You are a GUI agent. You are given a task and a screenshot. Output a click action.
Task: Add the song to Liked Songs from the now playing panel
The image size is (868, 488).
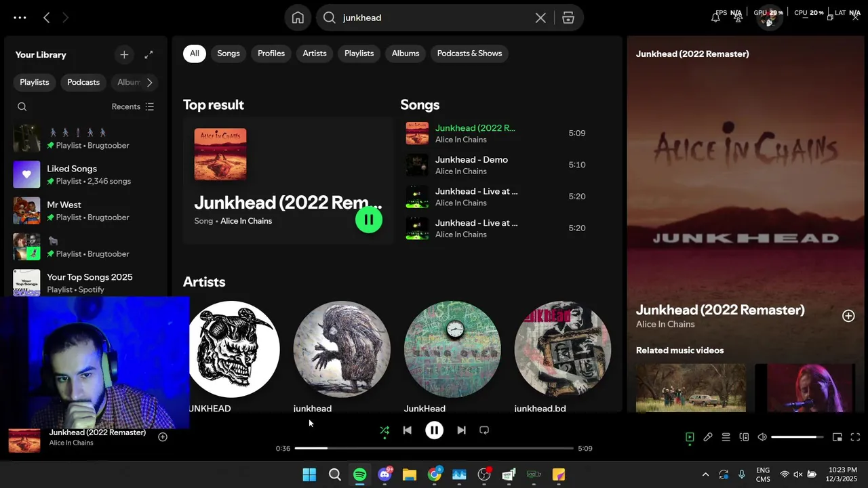[x=848, y=316]
